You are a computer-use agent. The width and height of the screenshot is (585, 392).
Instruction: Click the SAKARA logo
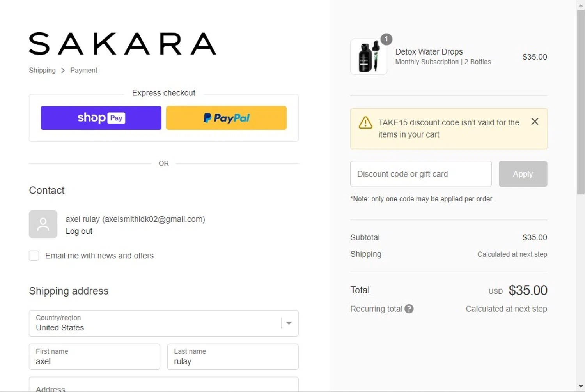pos(122,44)
